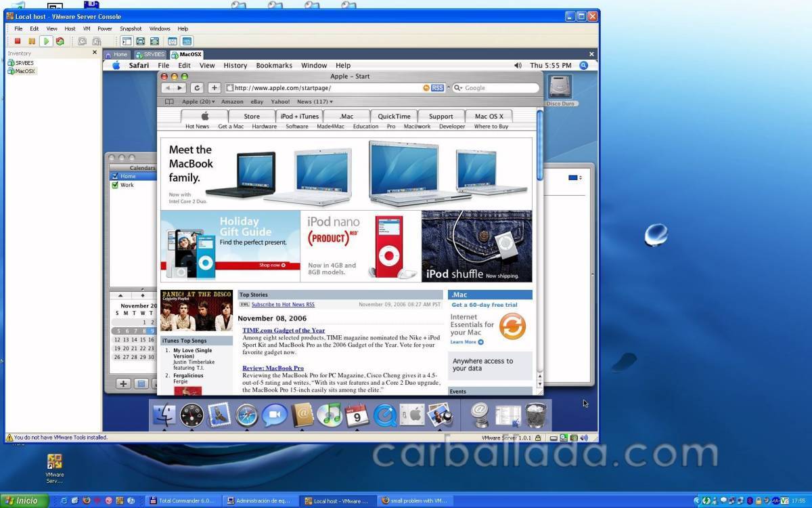Revert to snapshot using the VMware toolbar icon
Screen dimensions: 812x508
tap(97, 41)
